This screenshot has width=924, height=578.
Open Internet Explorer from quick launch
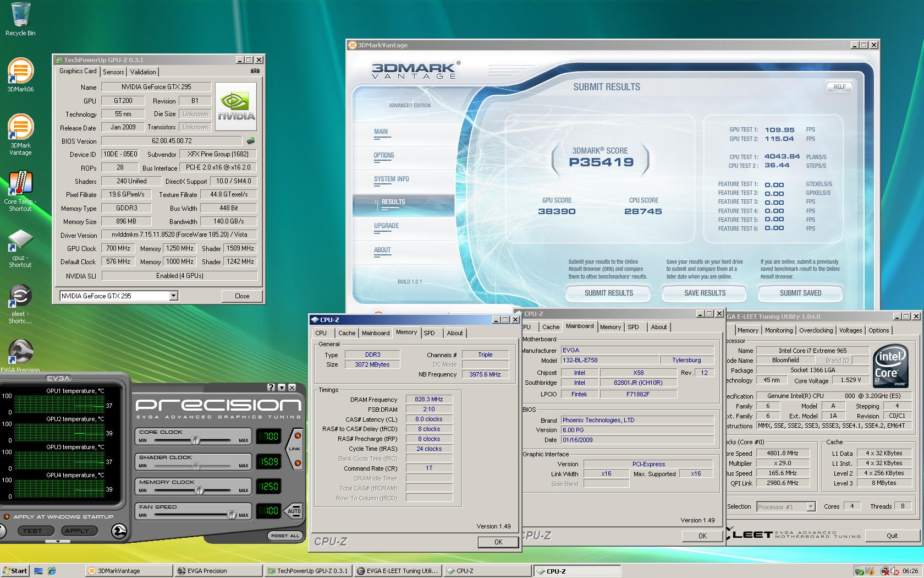[52, 571]
